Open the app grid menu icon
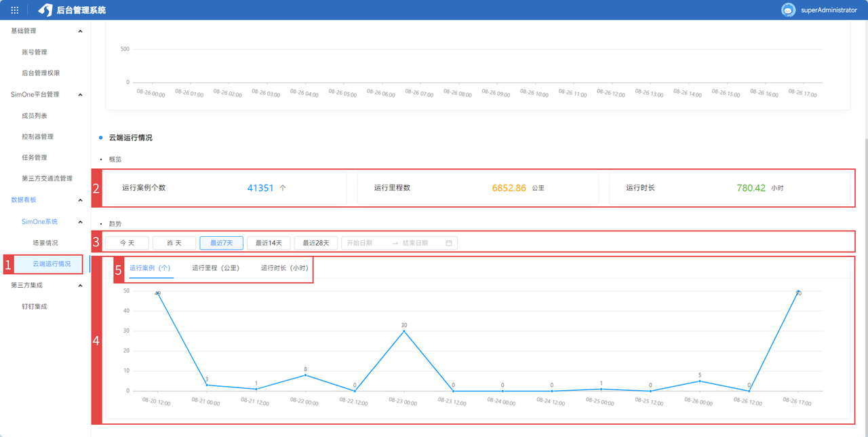The width and height of the screenshot is (868, 437). click(15, 10)
